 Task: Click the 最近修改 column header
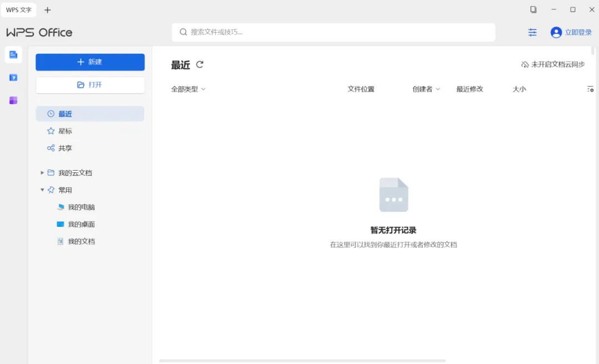click(470, 89)
